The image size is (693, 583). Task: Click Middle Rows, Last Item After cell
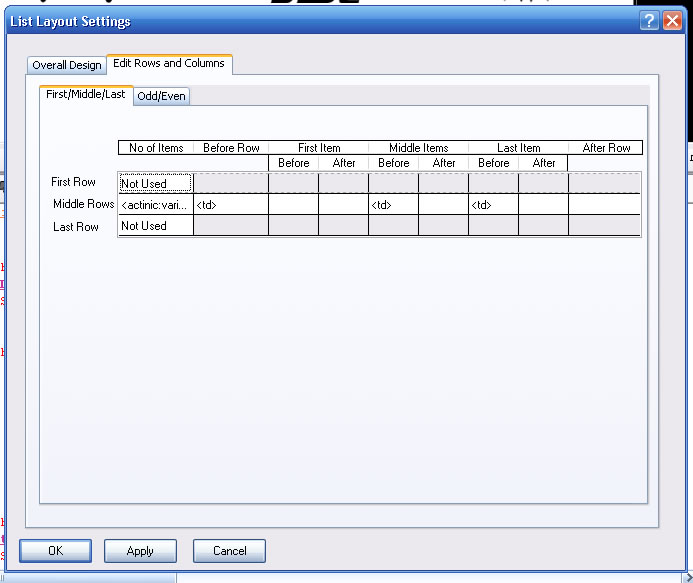click(543, 205)
